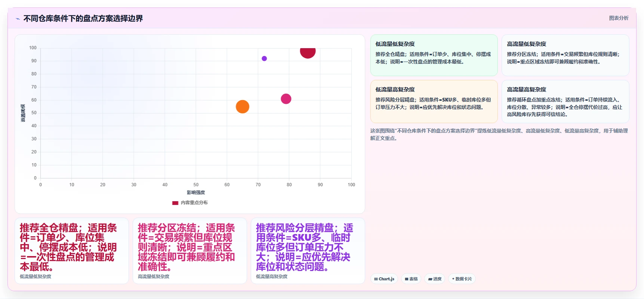
Task: Open the 高流量高复杂度 info card
Action: click(x=565, y=102)
